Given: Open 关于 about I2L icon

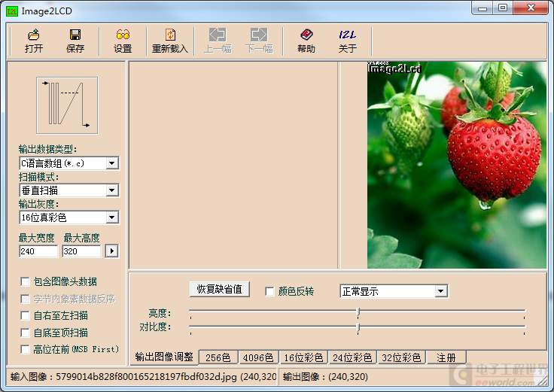Looking at the screenshot, I should [x=347, y=41].
